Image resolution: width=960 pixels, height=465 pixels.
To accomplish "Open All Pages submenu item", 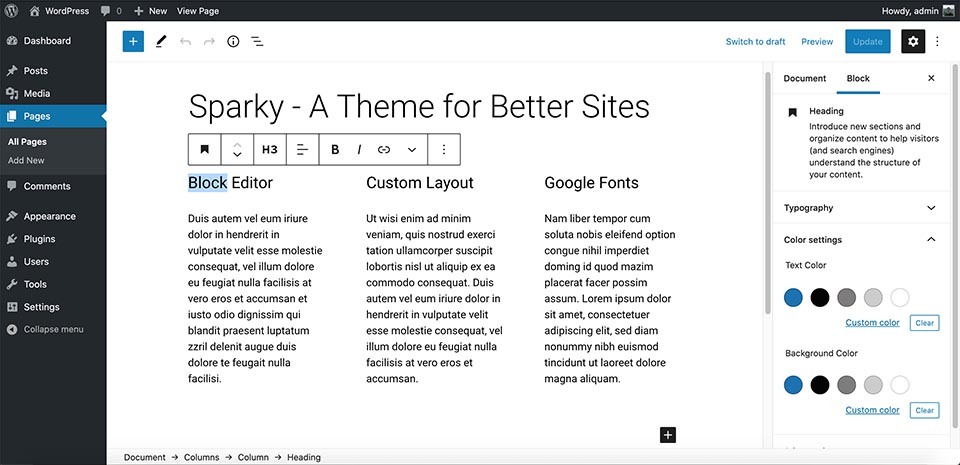I will coord(27,141).
